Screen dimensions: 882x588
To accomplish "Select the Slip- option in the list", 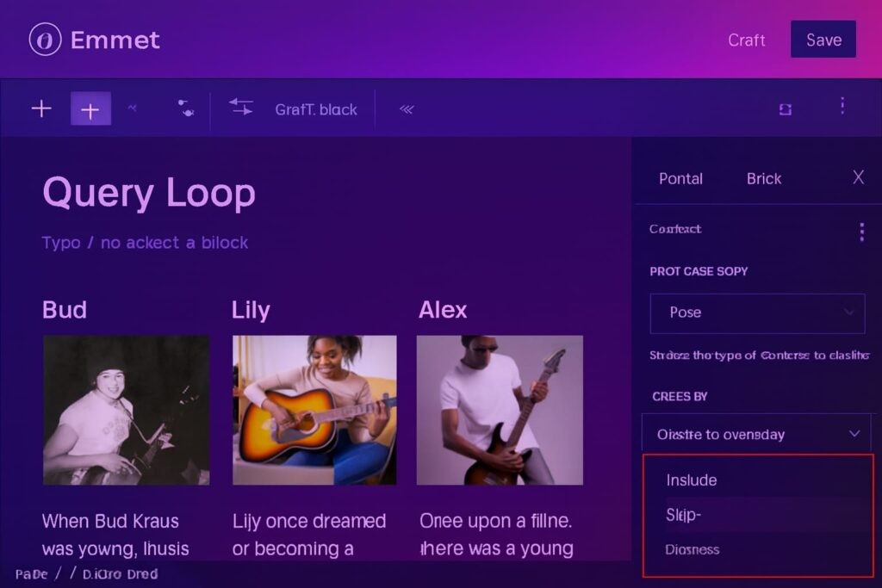I will [x=685, y=514].
